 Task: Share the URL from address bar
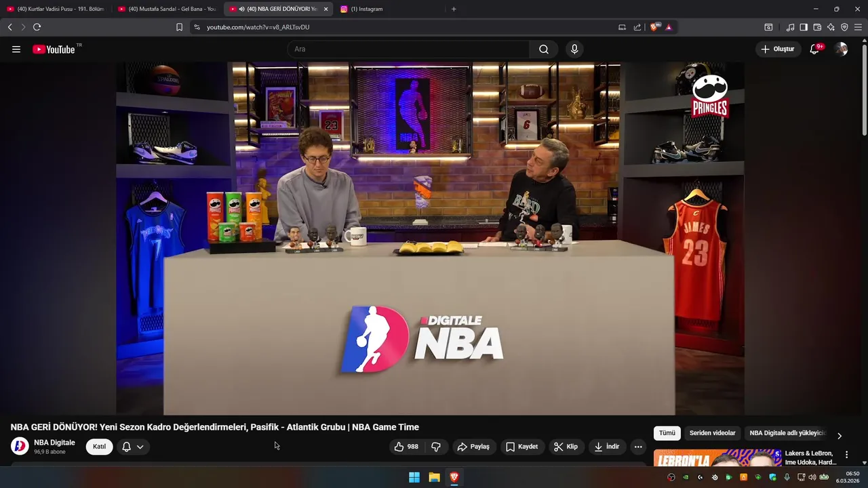pos(637,27)
